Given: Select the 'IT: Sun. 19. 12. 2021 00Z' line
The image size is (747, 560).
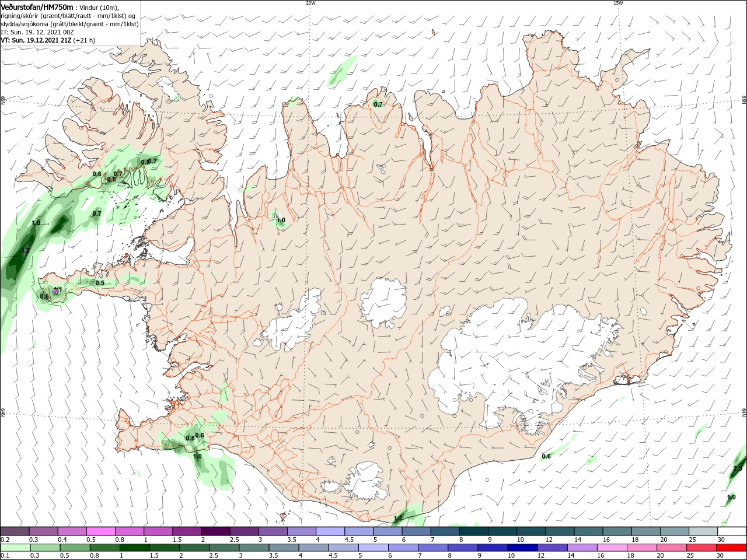Looking at the screenshot, I should (x=37, y=32).
